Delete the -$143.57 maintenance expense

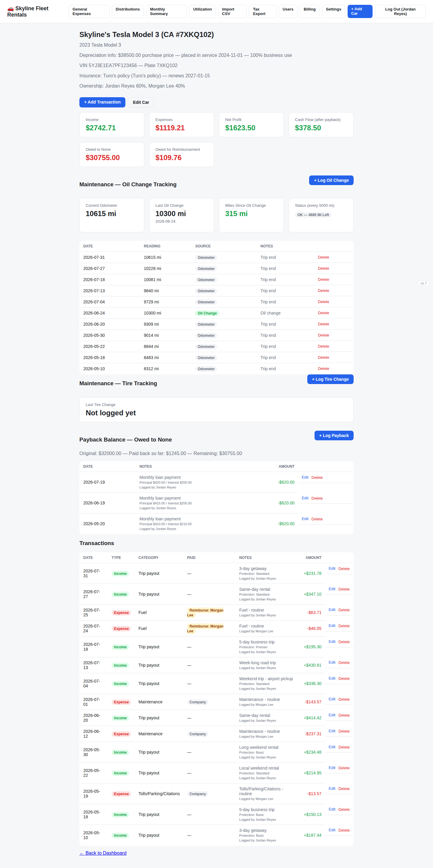tap(344, 699)
